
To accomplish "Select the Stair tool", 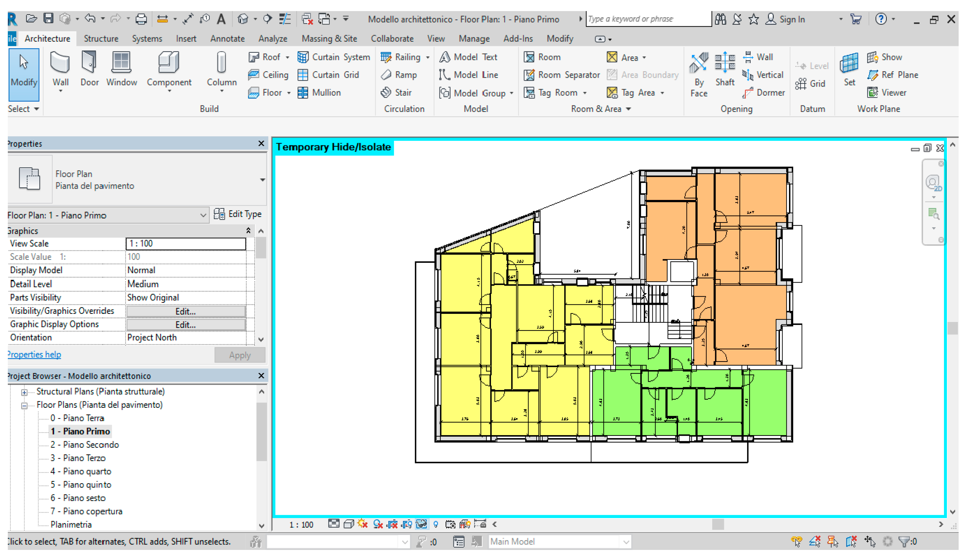I will tap(396, 93).
